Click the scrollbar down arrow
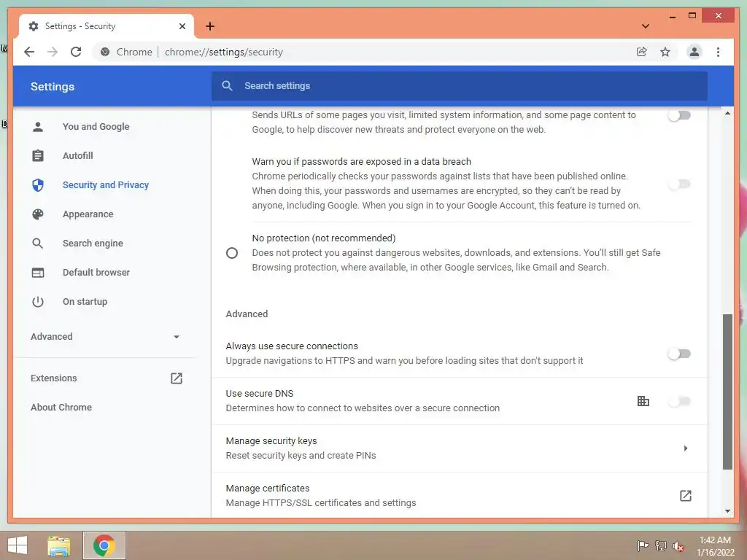Viewport: 747px width, 560px height. [x=727, y=511]
